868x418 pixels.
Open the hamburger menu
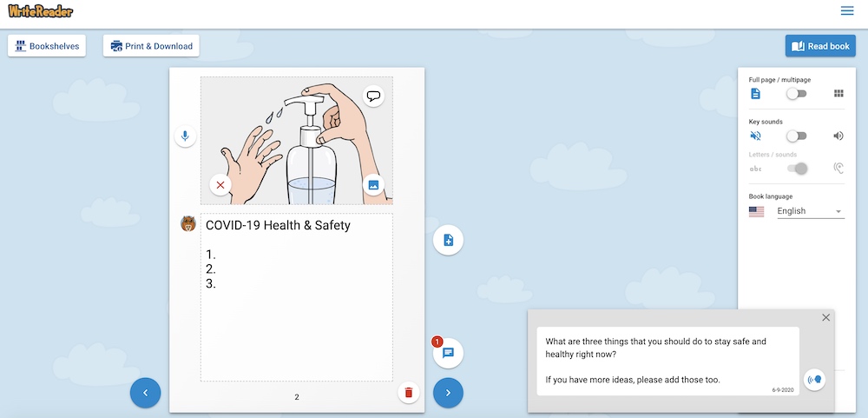[847, 10]
